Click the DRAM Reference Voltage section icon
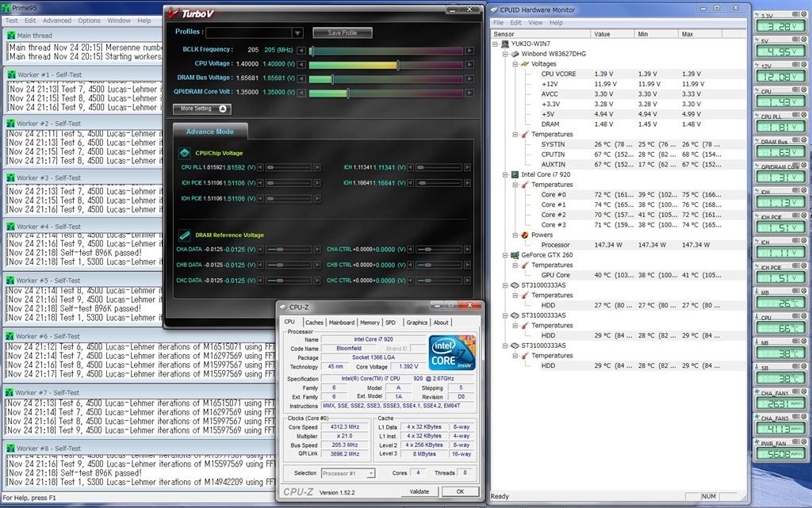Screen dimensions: 812x508 click(x=184, y=235)
